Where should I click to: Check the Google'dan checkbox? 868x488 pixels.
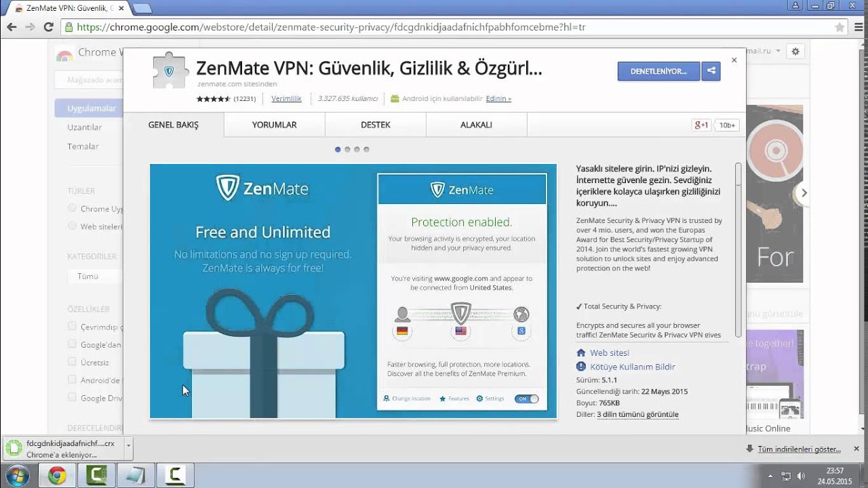[x=72, y=344]
